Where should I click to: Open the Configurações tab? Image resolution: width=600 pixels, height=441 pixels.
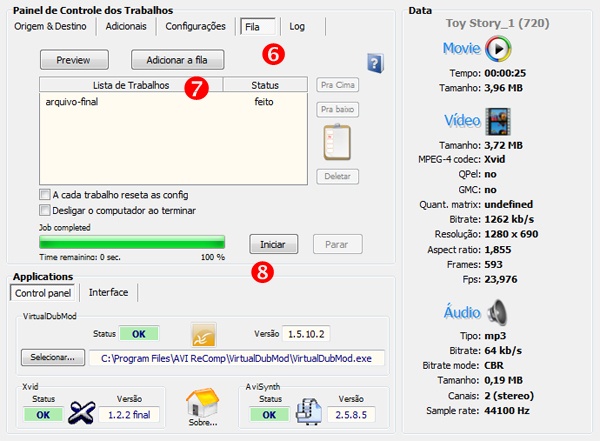pos(195,26)
